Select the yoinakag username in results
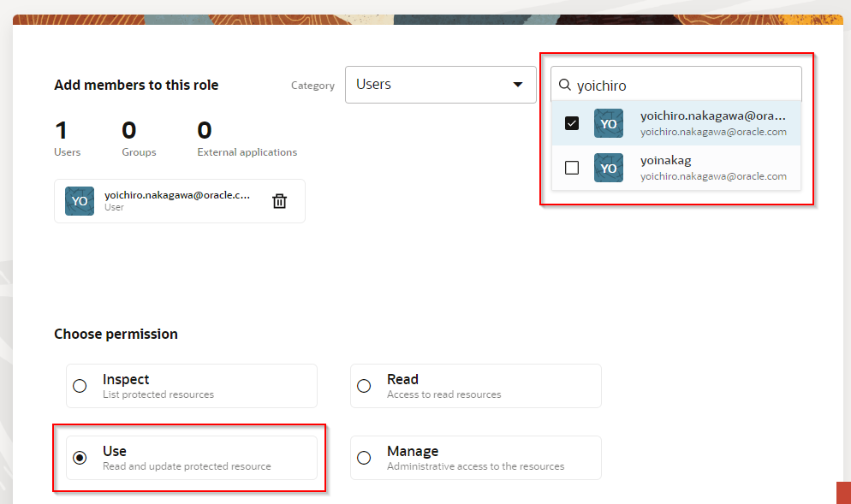This screenshot has width=851, height=504. point(665,160)
